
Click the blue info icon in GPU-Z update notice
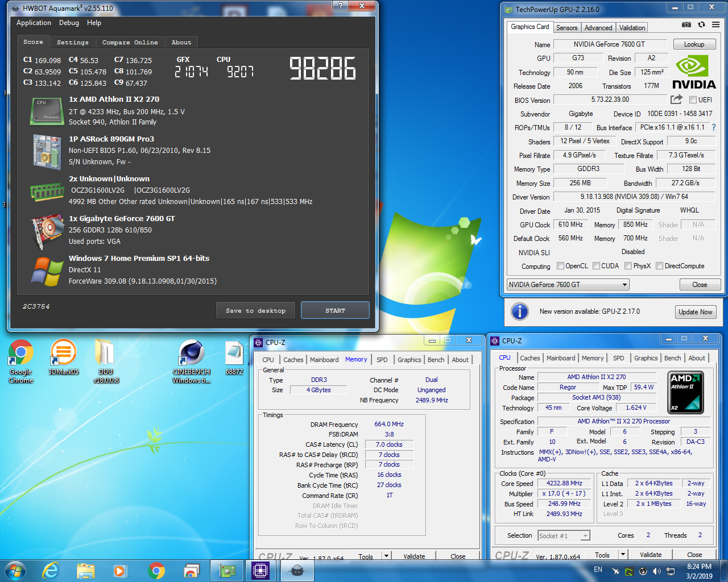tap(520, 311)
